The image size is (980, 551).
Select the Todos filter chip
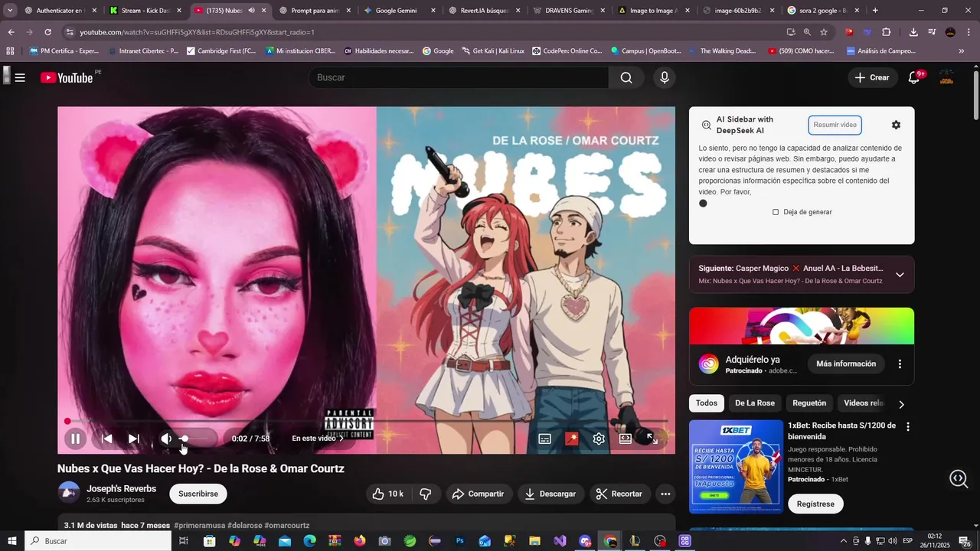pos(707,403)
